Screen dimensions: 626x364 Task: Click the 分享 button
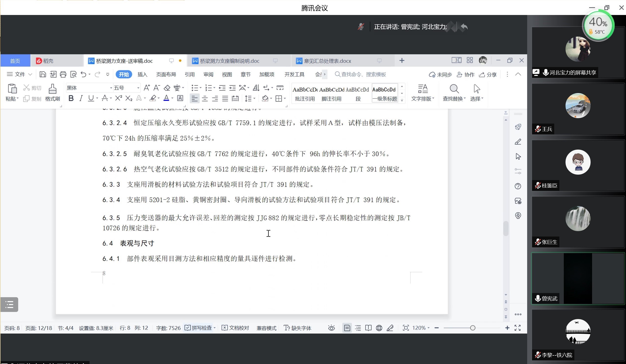tap(488, 74)
